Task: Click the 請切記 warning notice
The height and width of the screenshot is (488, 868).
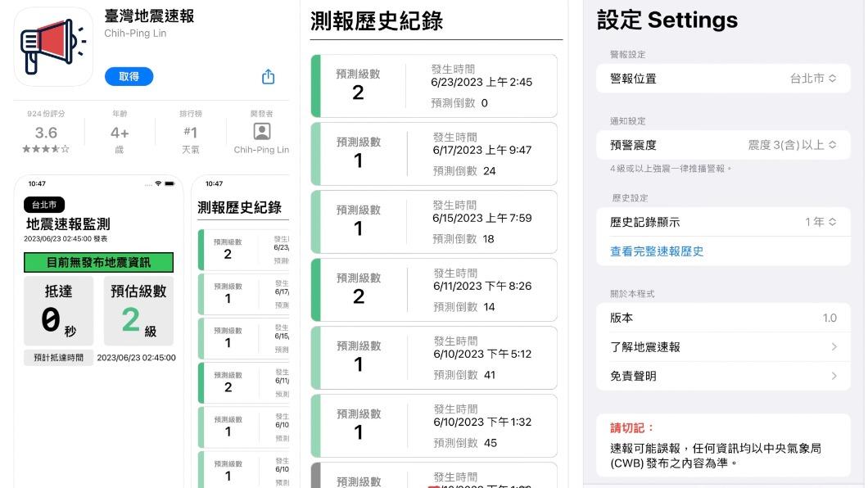Action: pos(723,445)
